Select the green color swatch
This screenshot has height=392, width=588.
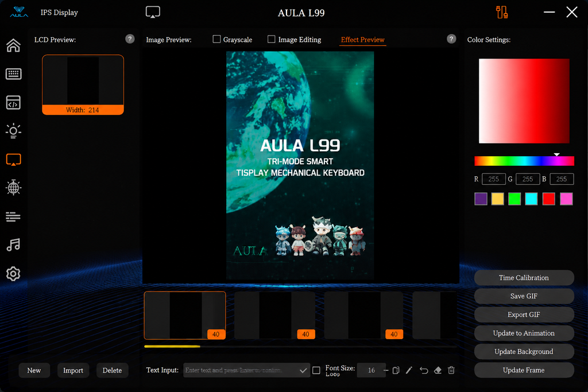click(514, 199)
